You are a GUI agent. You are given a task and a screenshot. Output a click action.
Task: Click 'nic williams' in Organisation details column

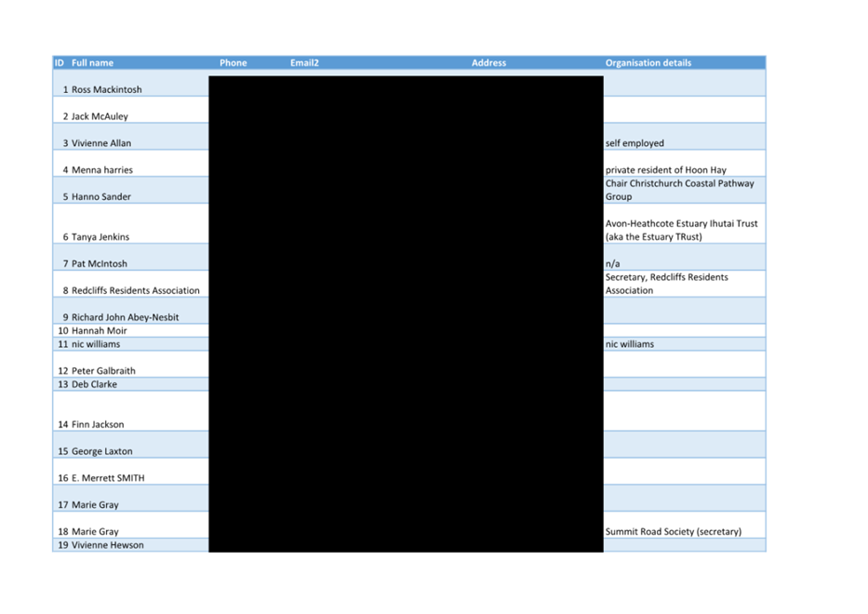click(630, 344)
